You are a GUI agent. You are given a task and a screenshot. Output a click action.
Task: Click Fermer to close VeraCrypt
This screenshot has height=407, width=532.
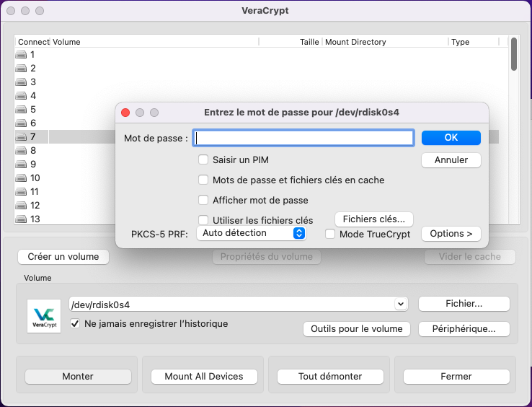[x=456, y=377]
